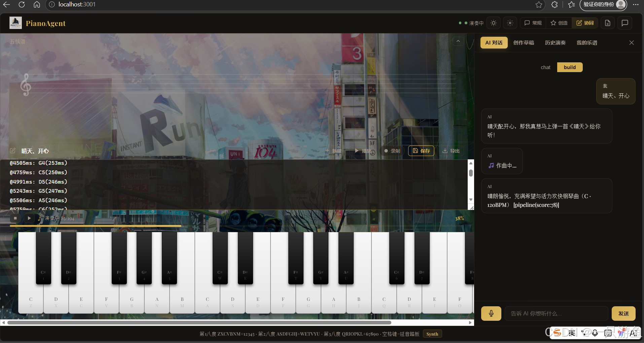This screenshot has height=343, width=644.
Task: Toggle the Synth button in footer
Action: click(432, 334)
